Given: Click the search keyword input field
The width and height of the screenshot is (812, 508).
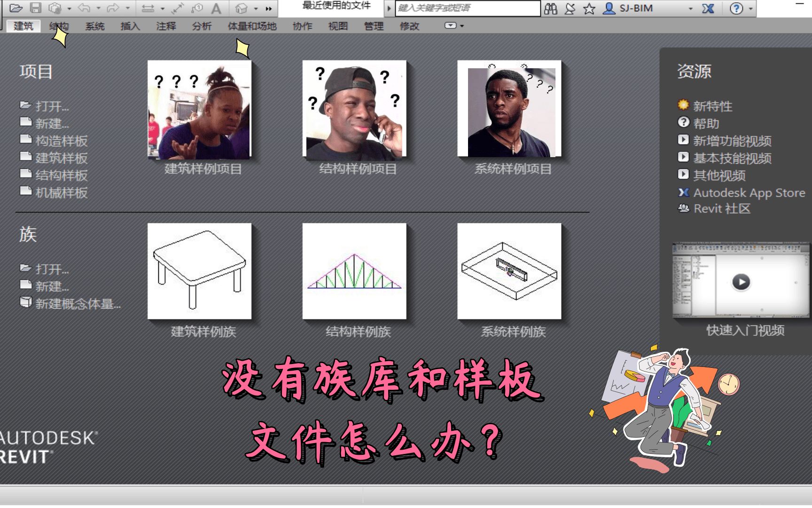Looking at the screenshot, I should pyautogui.click(x=468, y=8).
